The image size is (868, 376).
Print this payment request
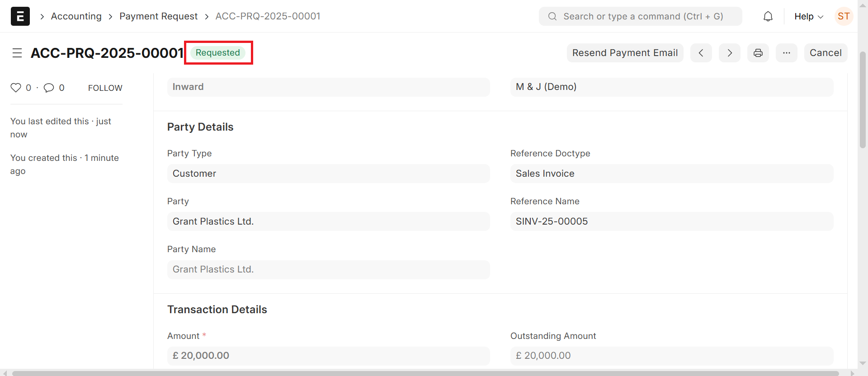pos(758,53)
